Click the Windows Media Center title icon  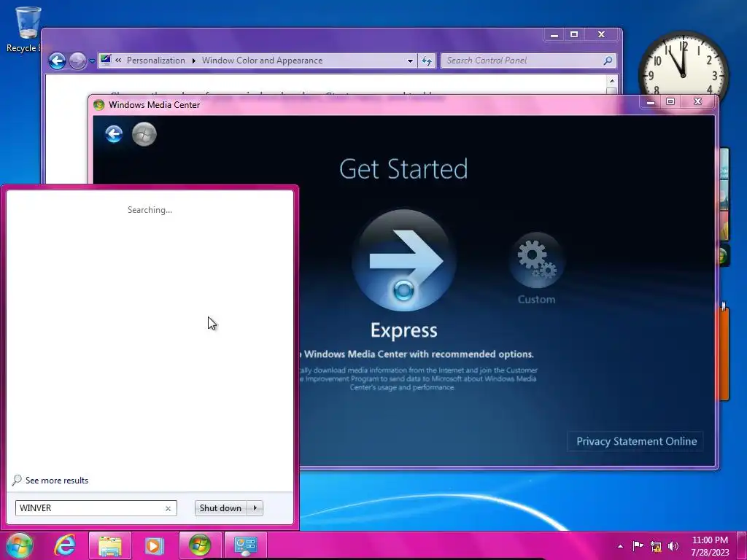pos(99,105)
